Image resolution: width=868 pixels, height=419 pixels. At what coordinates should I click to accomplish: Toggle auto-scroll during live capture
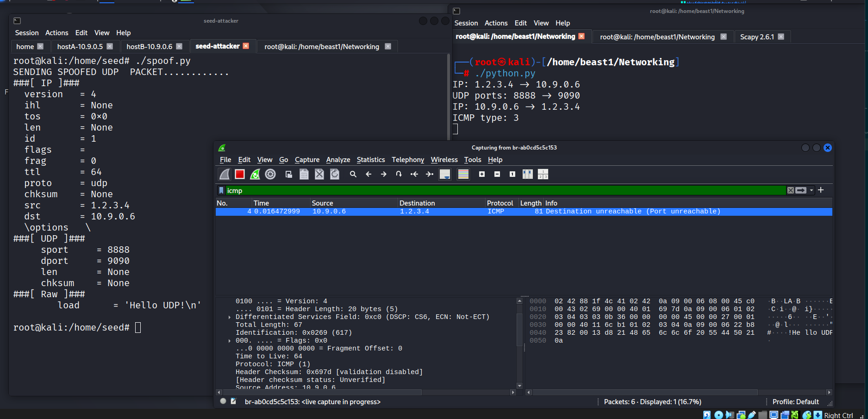(445, 174)
